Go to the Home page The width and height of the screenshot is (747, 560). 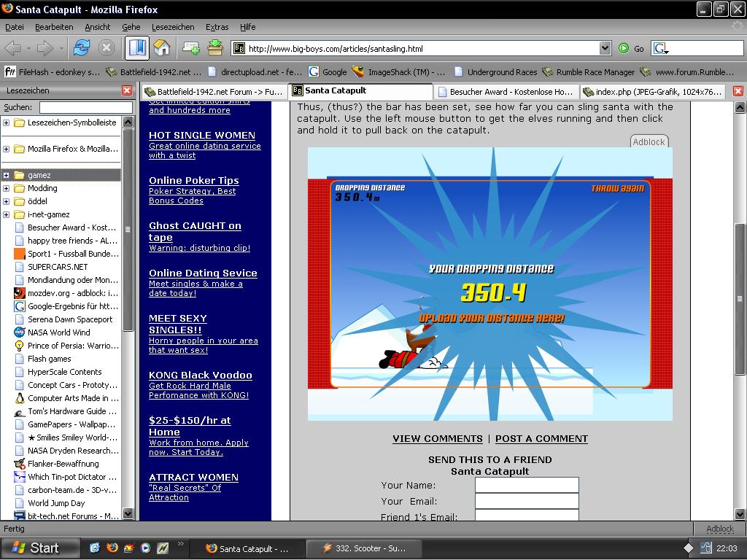click(x=161, y=48)
